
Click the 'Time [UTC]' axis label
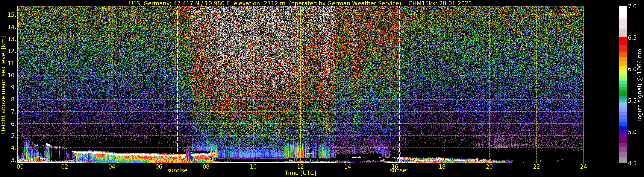(300, 173)
